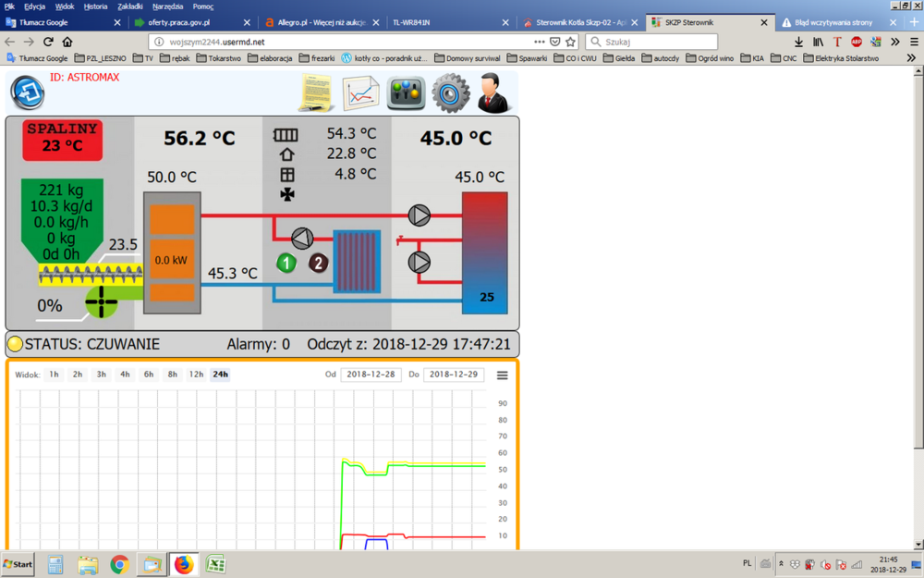
Task: Open the mixer sliders control panel icon
Action: click(406, 92)
